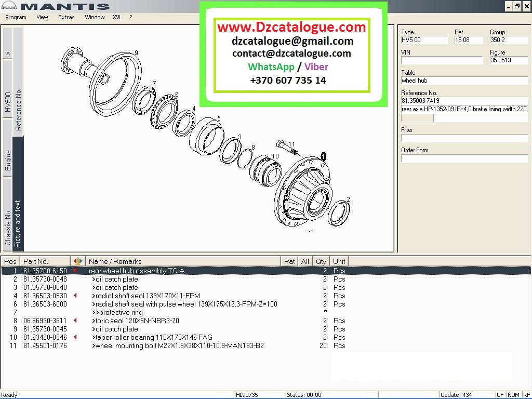This screenshot has width=532, height=399.
Task: Open the View menu
Action: [42, 17]
